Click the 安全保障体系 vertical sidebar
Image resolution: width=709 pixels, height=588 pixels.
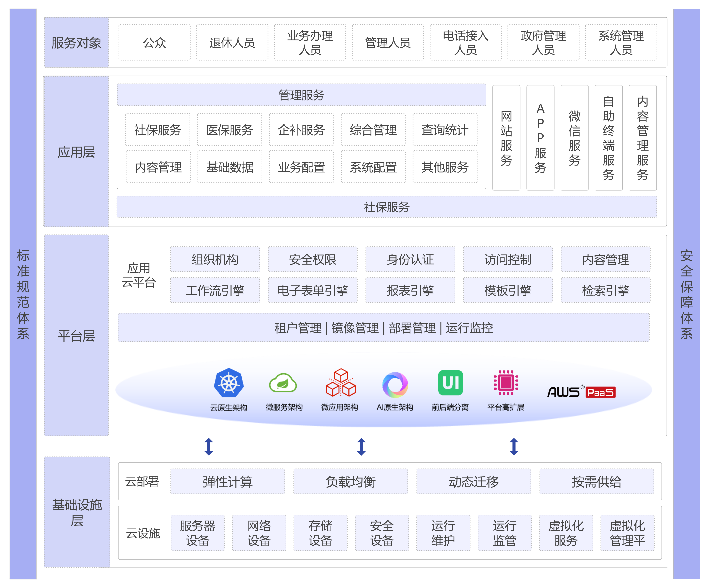tap(686, 294)
